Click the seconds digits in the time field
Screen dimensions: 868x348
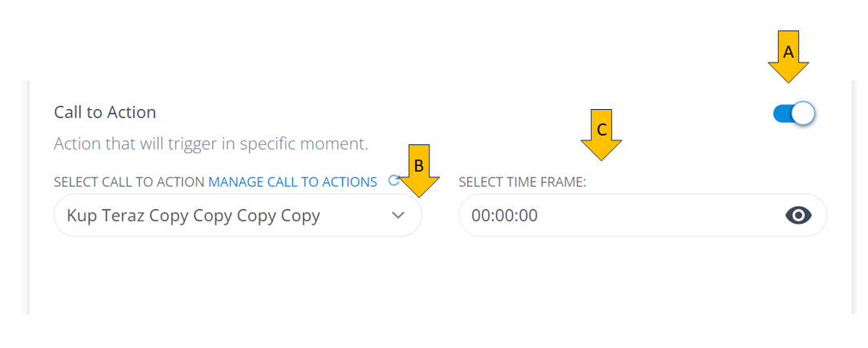tap(528, 216)
